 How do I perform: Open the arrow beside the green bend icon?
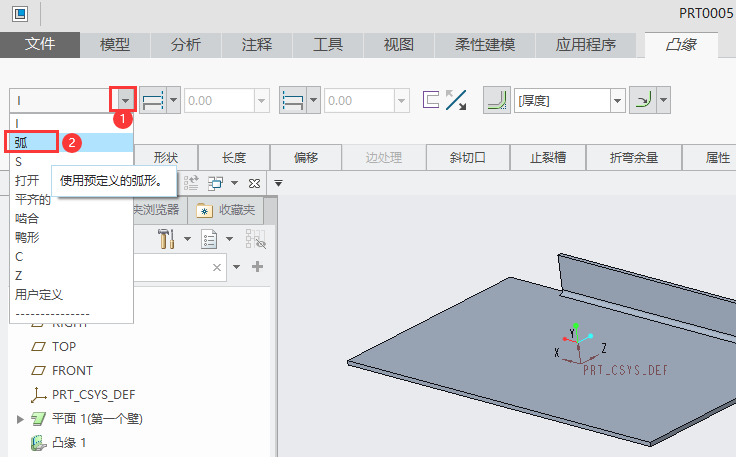(663, 100)
